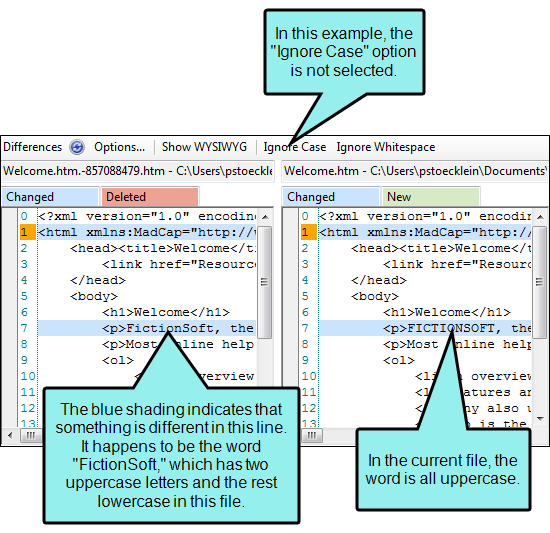Screen dimensions: 550x533
Task: Click the right pane vertical scrollbar thumb
Action: point(540,282)
